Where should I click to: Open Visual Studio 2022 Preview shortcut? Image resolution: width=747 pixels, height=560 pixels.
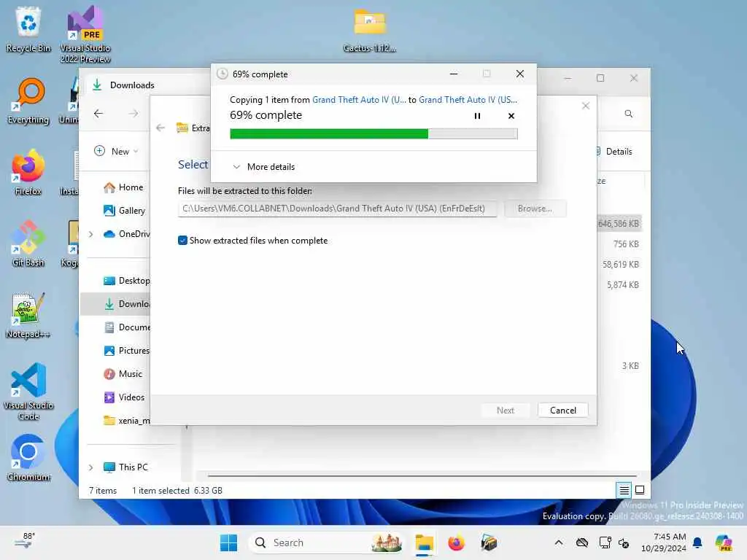(85, 34)
